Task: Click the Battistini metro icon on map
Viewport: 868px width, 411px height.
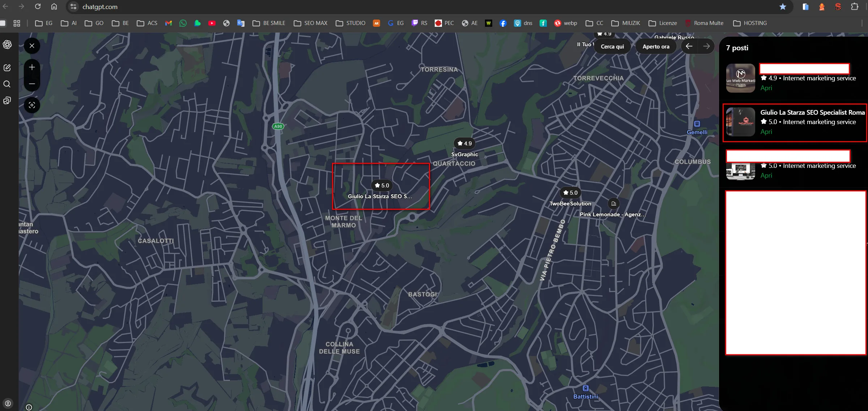Action: coord(586,388)
